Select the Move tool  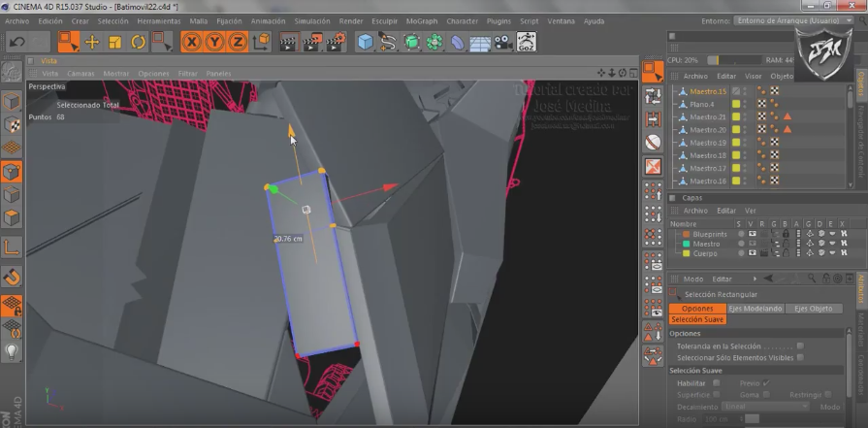click(92, 42)
